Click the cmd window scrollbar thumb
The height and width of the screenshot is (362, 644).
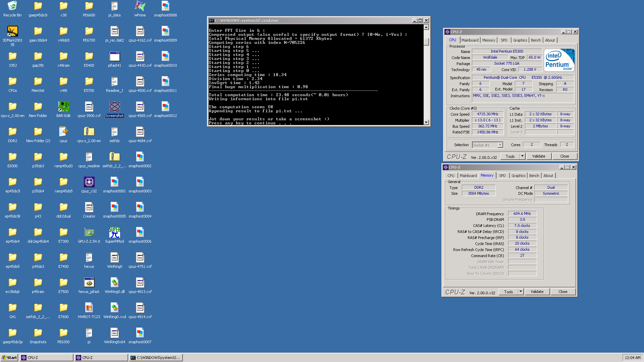pos(426,42)
